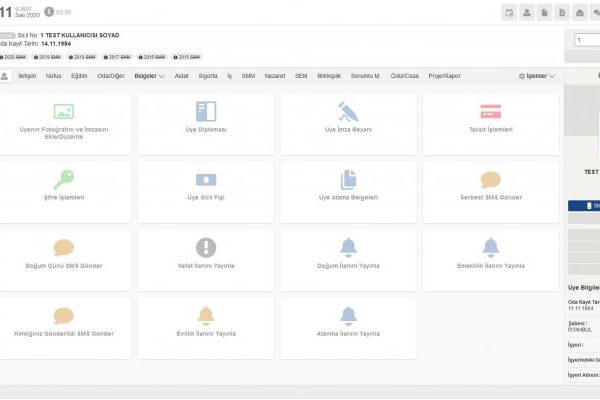This screenshot has width=600, height=400.
Task: Click the plain document icon in top toolbar
Action: [544, 13]
